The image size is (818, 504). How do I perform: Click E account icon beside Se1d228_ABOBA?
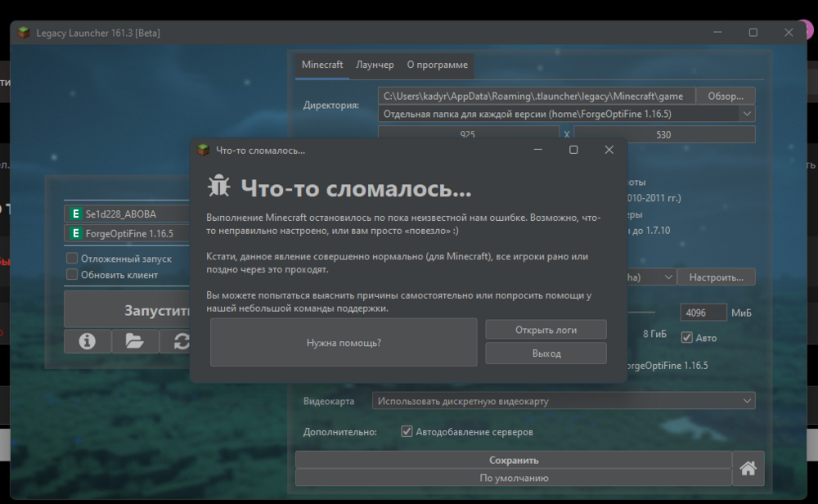[x=75, y=214]
